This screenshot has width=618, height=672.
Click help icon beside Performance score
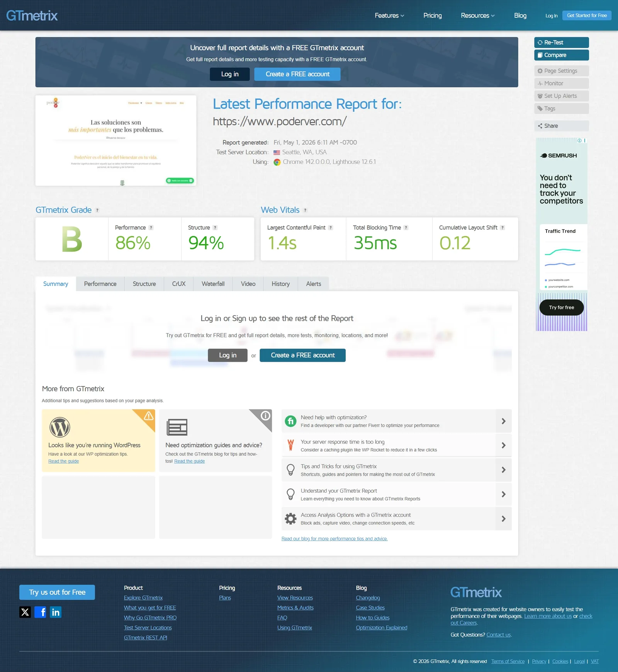point(151,228)
